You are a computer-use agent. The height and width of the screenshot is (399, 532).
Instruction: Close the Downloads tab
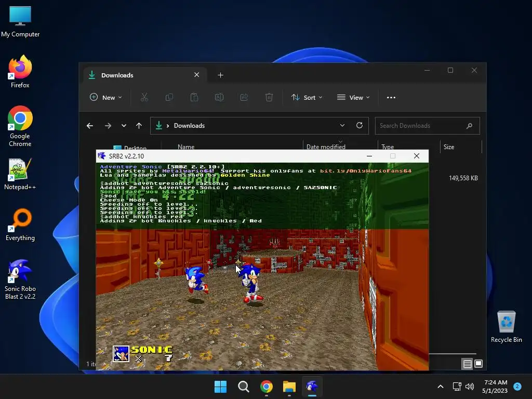197,75
